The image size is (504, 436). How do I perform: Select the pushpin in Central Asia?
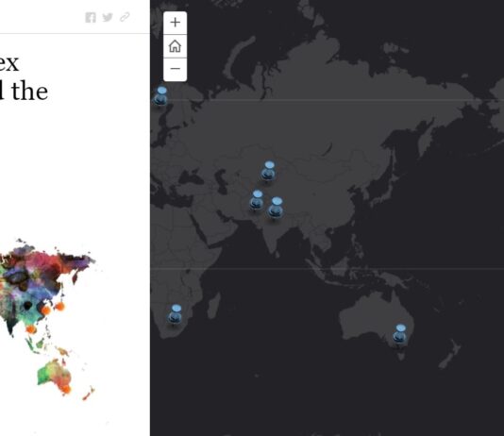tap(268, 171)
